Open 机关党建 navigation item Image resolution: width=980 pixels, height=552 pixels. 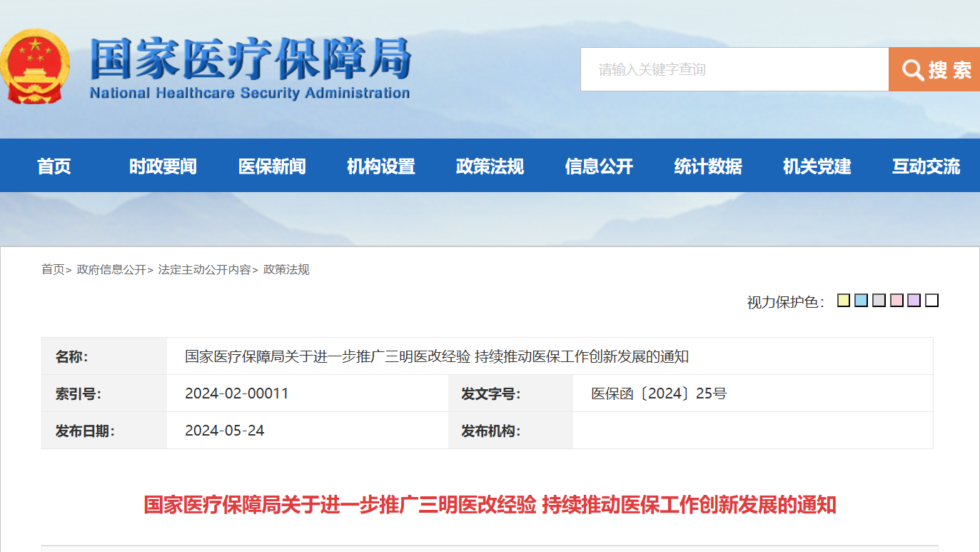(817, 166)
